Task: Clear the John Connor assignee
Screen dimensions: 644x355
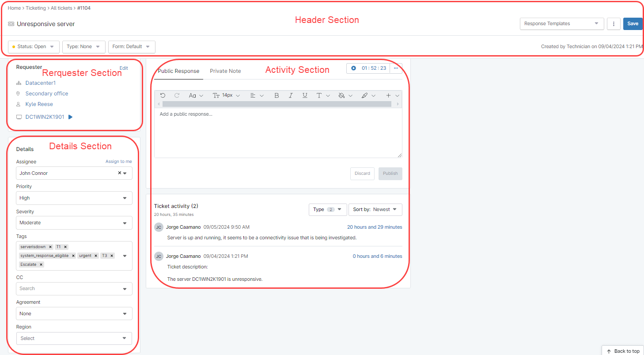Action: [119, 173]
